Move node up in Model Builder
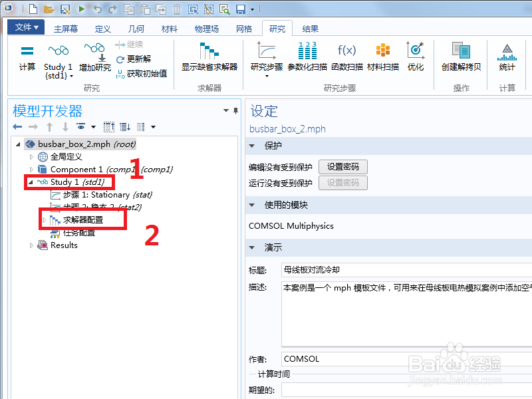Viewport: 532px width, 399px height. tap(49, 127)
